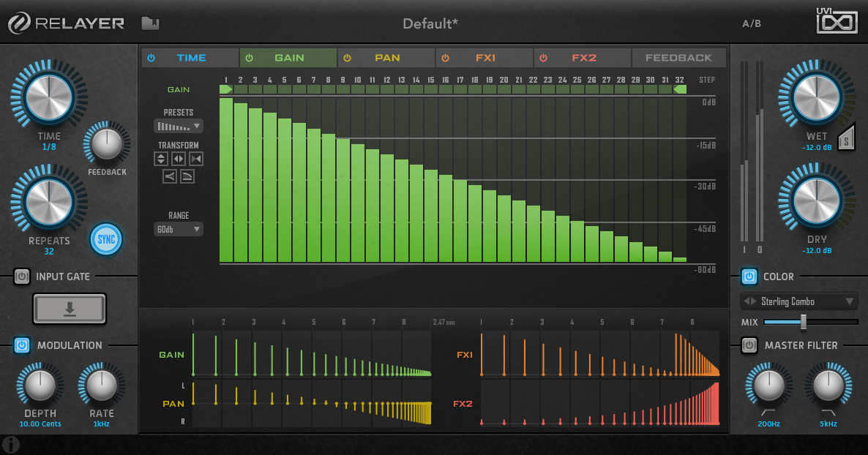This screenshot has height=455, width=868.
Task: Click the FX1 overview lane
Action: [x=599, y=354]
